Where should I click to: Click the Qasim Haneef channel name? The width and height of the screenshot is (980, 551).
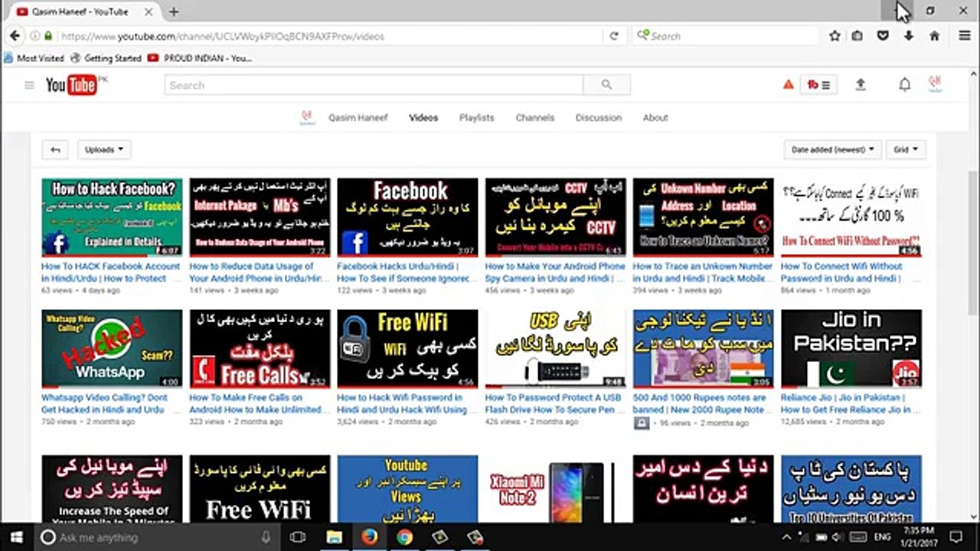358,118
